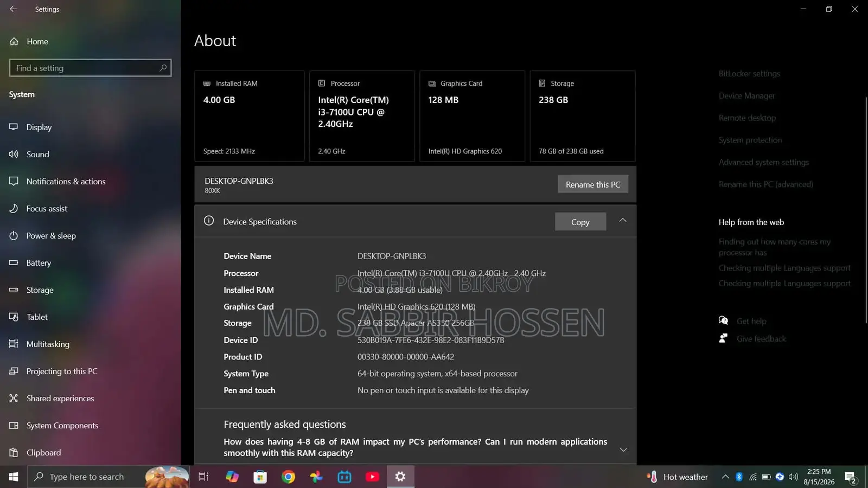This screenshot has width=868, height=488.
Task: Open the taskbar clock and date
Action: 819,477
